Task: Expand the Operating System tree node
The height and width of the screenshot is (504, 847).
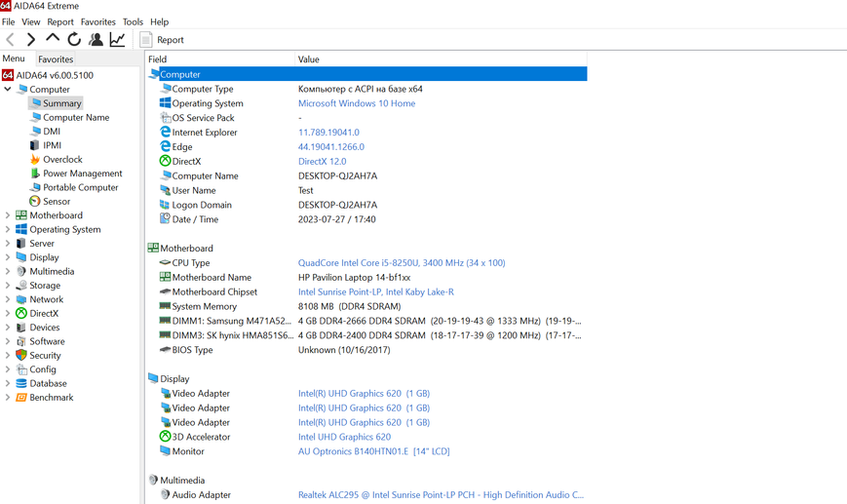Action: pyautogui.click(x=8, y=229)
